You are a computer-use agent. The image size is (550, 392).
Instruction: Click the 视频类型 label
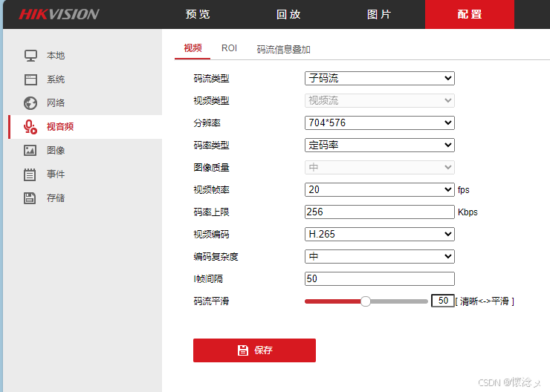click(x=212, y=101)
